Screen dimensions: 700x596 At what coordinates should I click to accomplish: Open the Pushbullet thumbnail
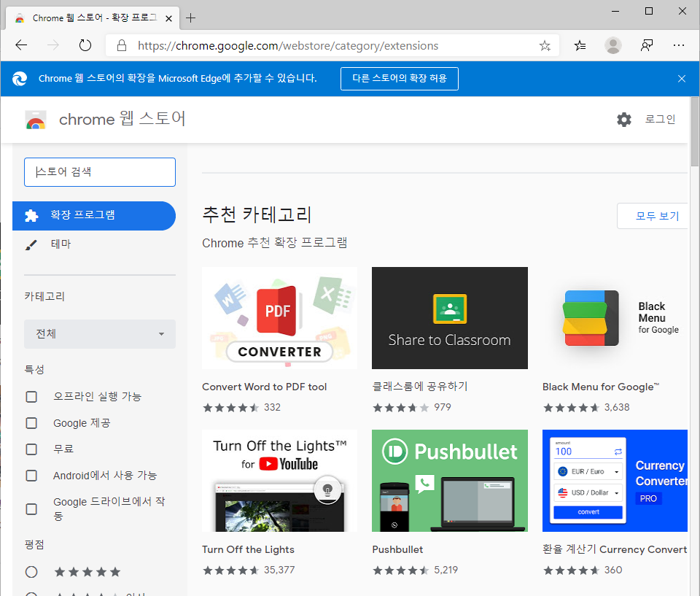point(450,481)
